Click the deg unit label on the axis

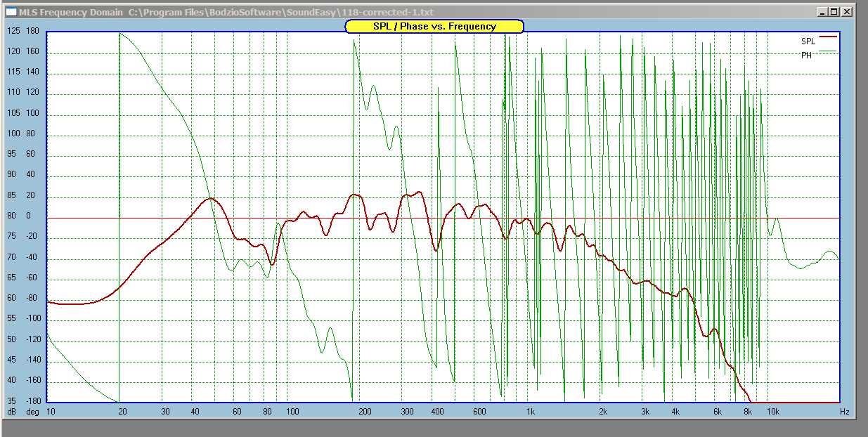click(x=32, y=412)
